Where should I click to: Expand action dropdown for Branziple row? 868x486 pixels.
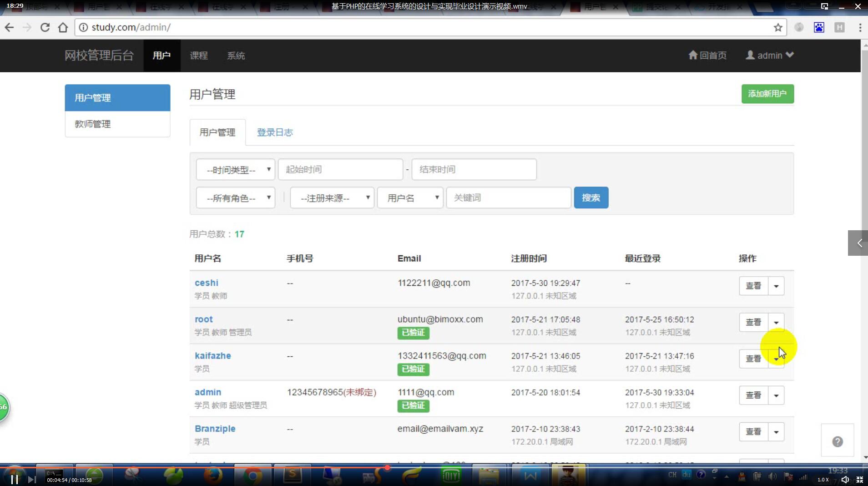(x=776, y=431)
